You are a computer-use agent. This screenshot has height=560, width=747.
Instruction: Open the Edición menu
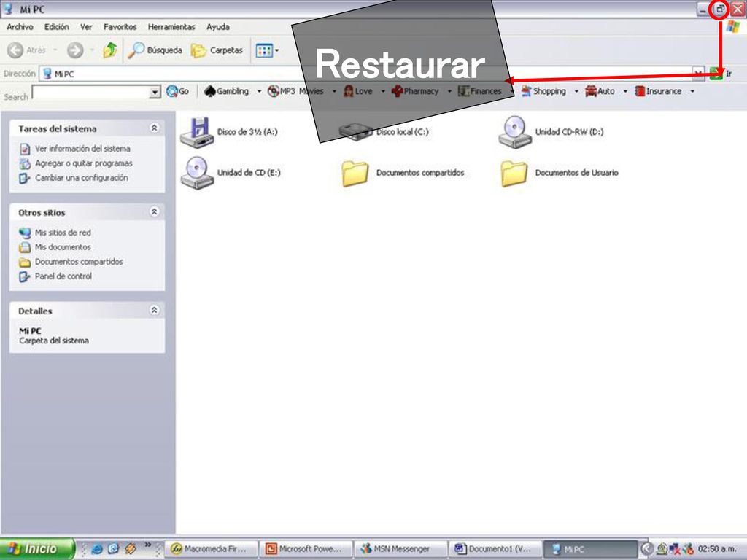click(x=57, y=27)
